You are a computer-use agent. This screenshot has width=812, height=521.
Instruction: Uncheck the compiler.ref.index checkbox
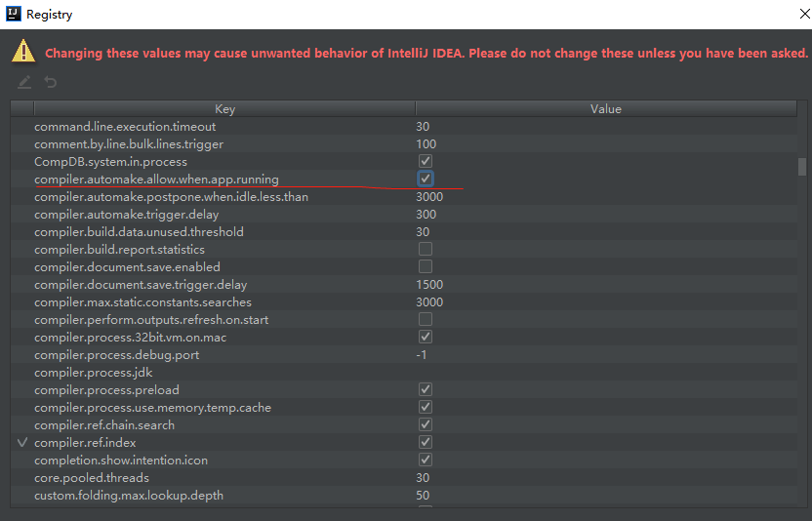pyautogui.click(x=426, y=443)
